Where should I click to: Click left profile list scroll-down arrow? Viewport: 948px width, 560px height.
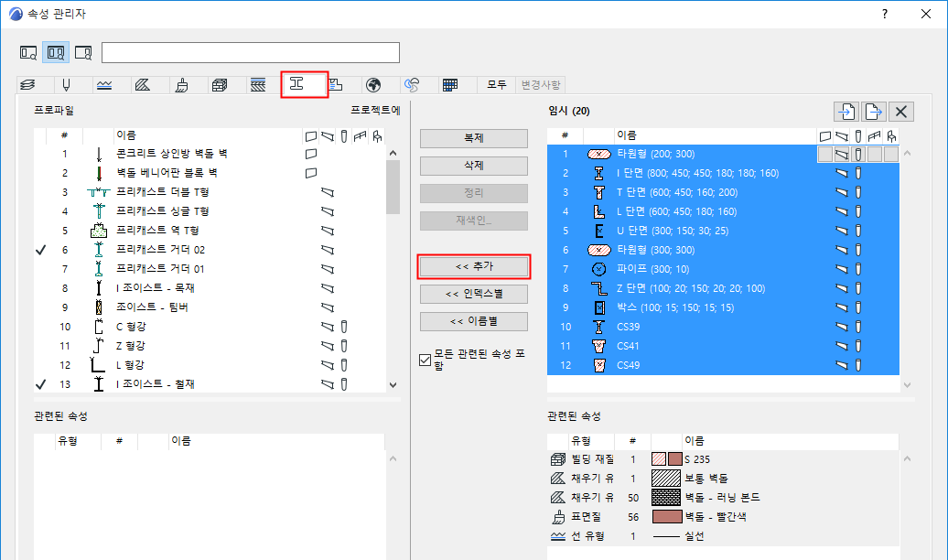[393, 384]
